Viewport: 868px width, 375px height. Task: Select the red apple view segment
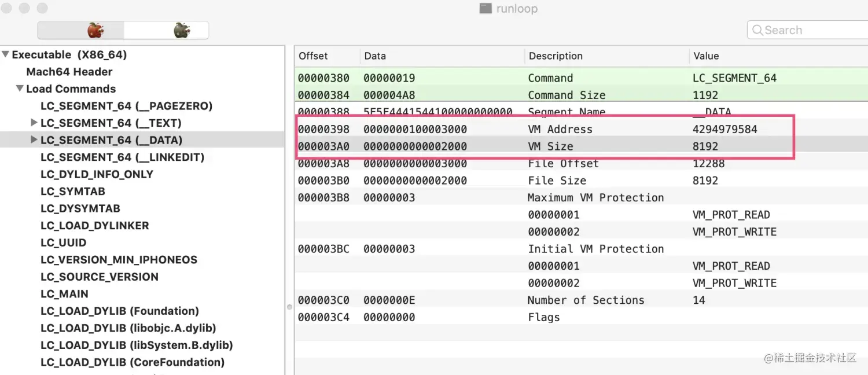click(80, 30)
